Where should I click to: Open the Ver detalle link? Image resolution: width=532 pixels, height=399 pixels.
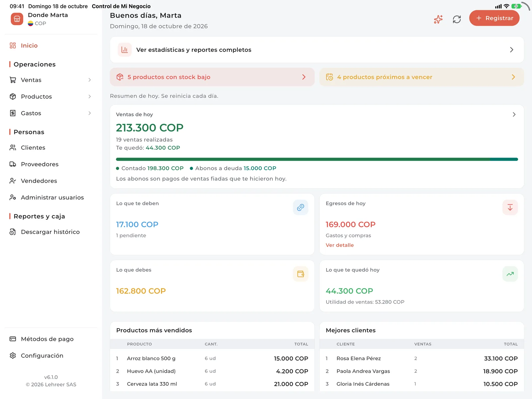(339, 245)
